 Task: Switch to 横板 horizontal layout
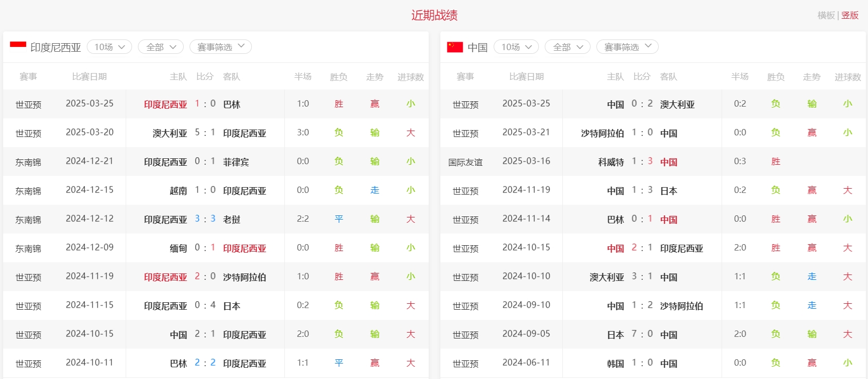click(826, 15)
